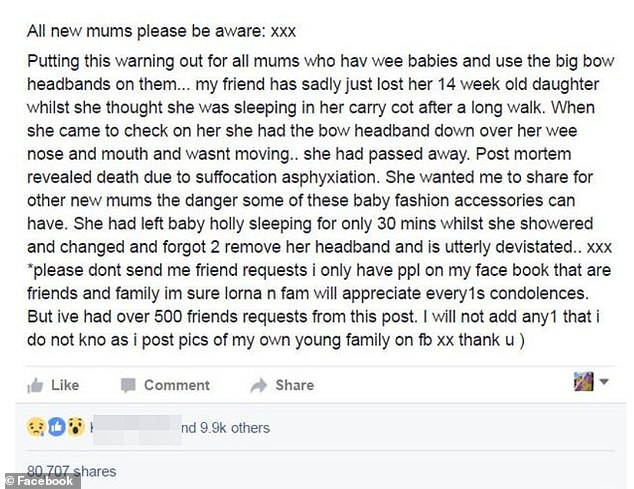The height and width of the screenshot is (489, 634).
Task: Select the wow surprised reaction emoji
Action: pos(73,428)
